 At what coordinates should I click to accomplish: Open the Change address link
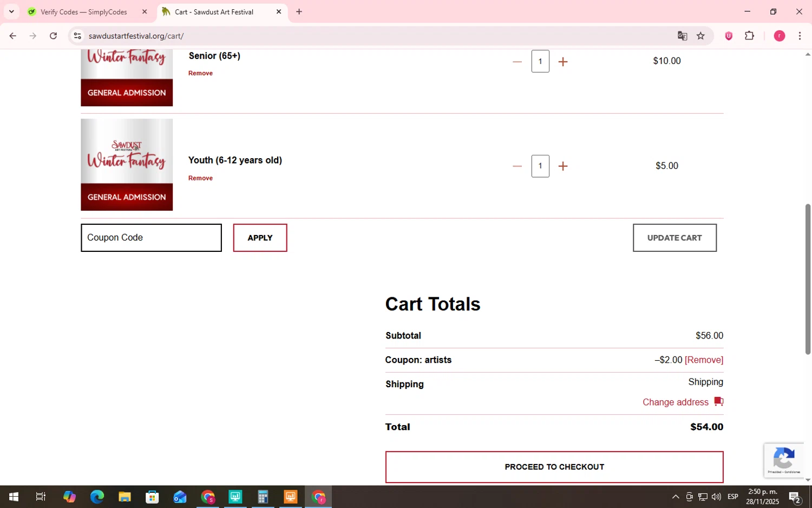676,402
